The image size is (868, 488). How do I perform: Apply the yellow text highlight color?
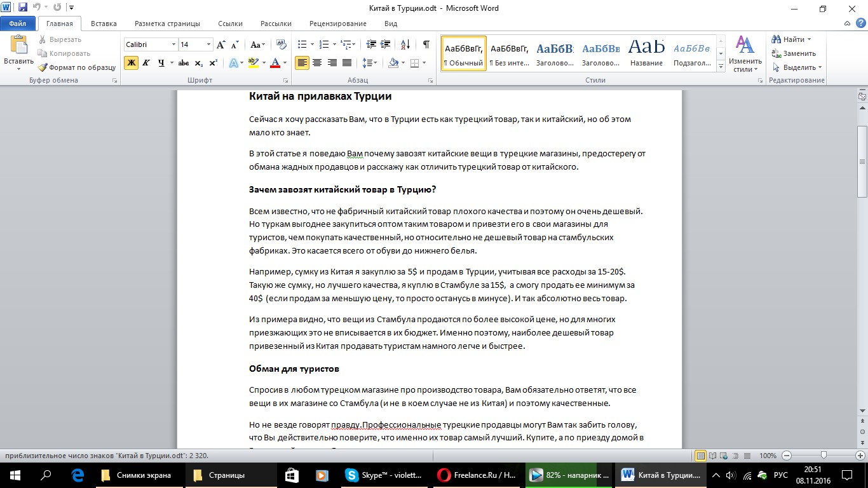254,63
